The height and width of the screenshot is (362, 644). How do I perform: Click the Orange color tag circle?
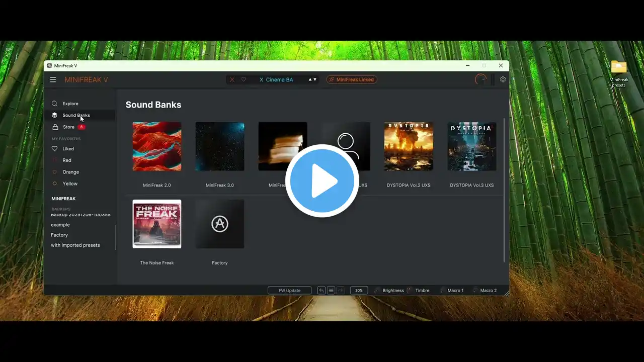click(54, 172)
